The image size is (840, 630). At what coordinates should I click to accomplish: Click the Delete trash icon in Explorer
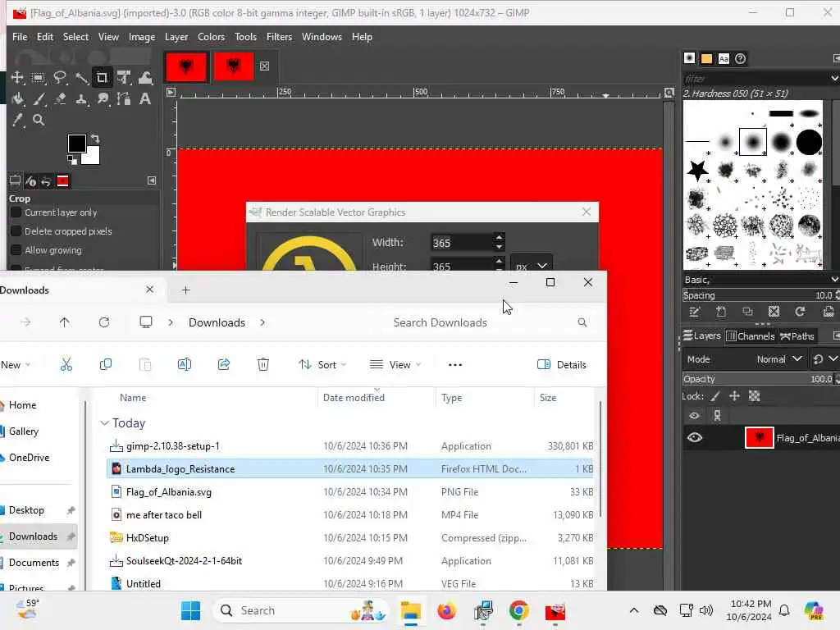coord(263,365)
